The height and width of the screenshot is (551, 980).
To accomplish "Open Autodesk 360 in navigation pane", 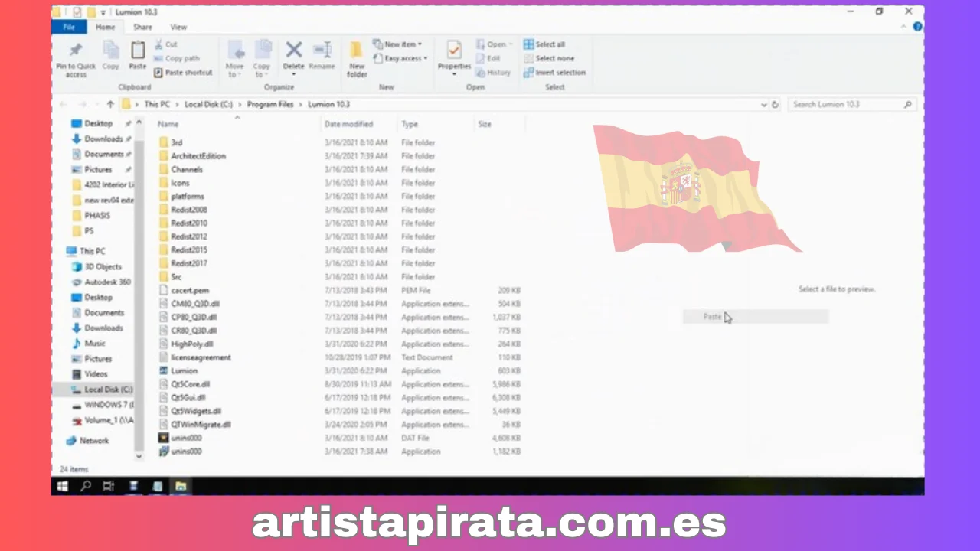I will (107, 282).
